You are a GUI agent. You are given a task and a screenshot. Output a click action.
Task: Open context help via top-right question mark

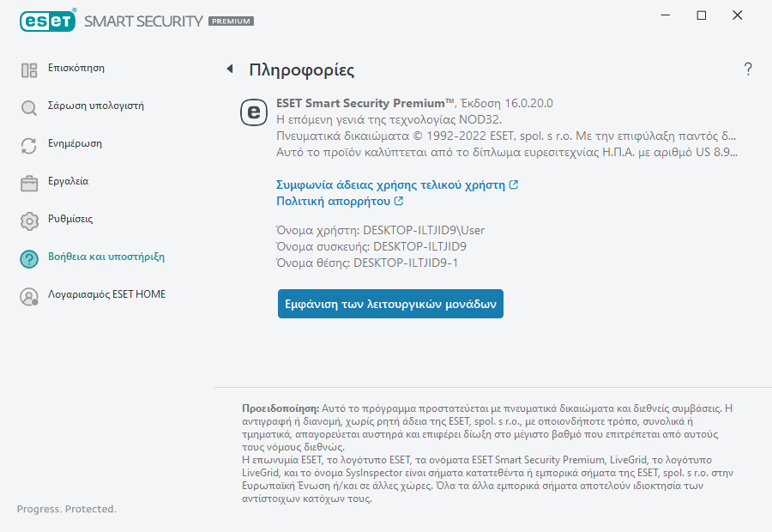click(748, 70)
